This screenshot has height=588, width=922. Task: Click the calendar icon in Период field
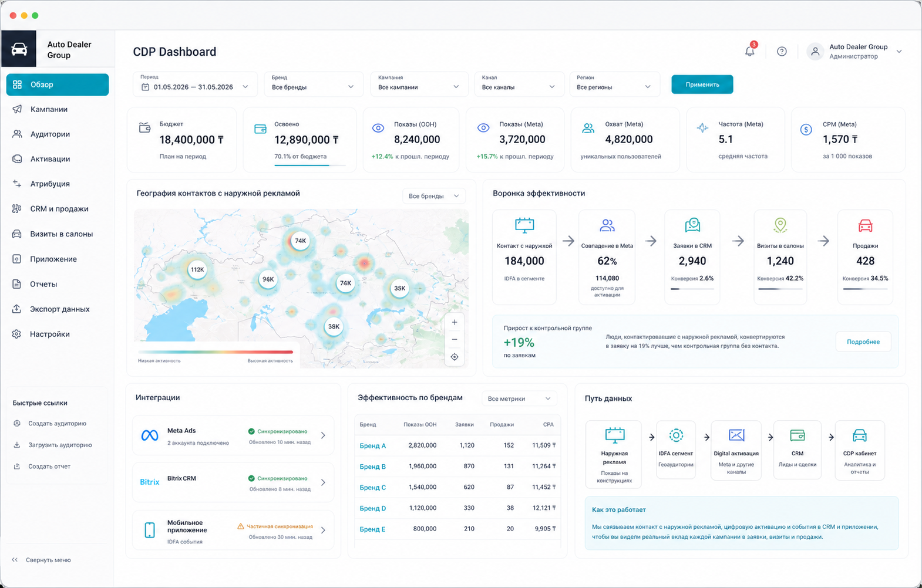coord(146,87)
